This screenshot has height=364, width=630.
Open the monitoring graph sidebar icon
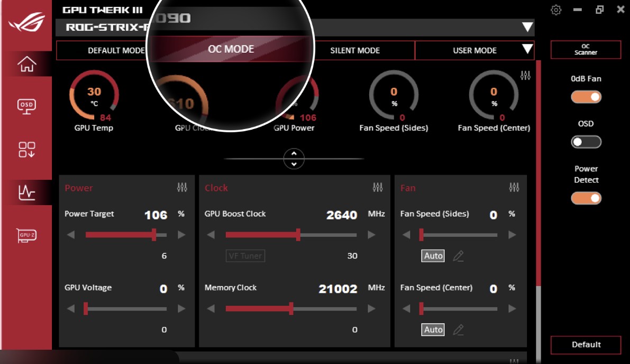click(27, 193)
